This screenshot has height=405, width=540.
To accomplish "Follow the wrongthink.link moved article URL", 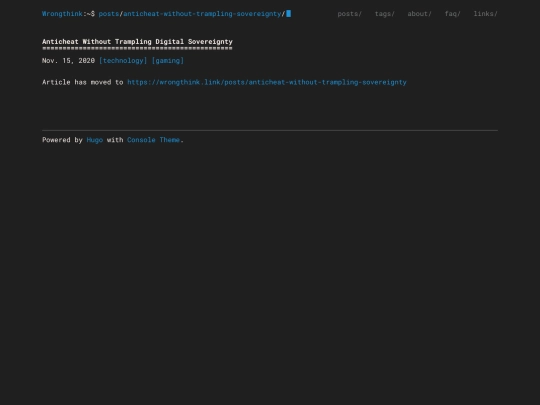I will pyautogui.click(x=267, y=82).
